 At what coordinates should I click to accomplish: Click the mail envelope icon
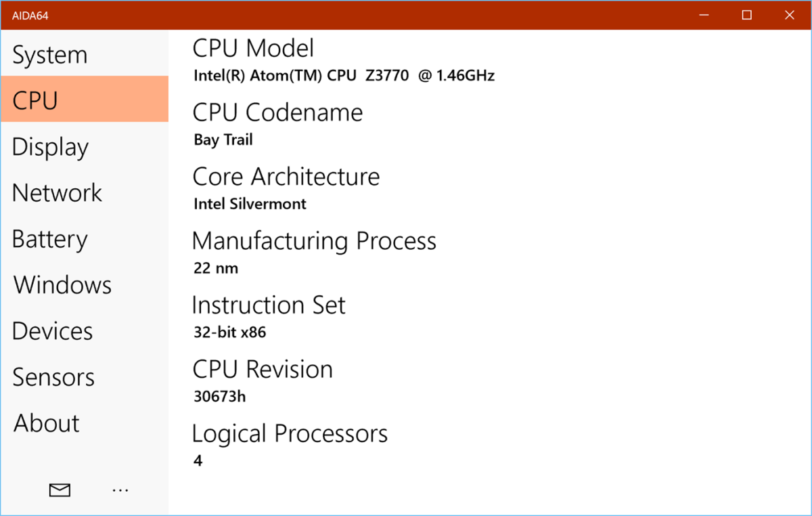pyautogui.click(x=60, y=490)
